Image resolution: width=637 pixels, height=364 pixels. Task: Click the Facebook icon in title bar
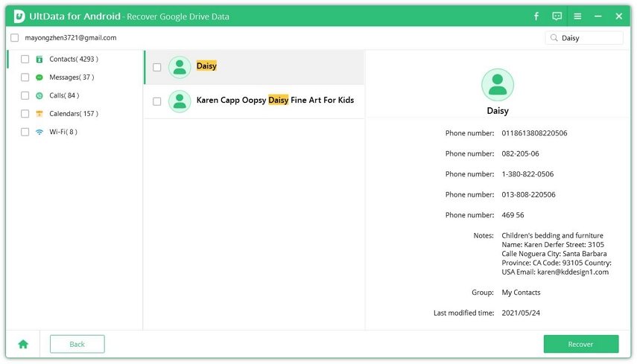point(536,16)
